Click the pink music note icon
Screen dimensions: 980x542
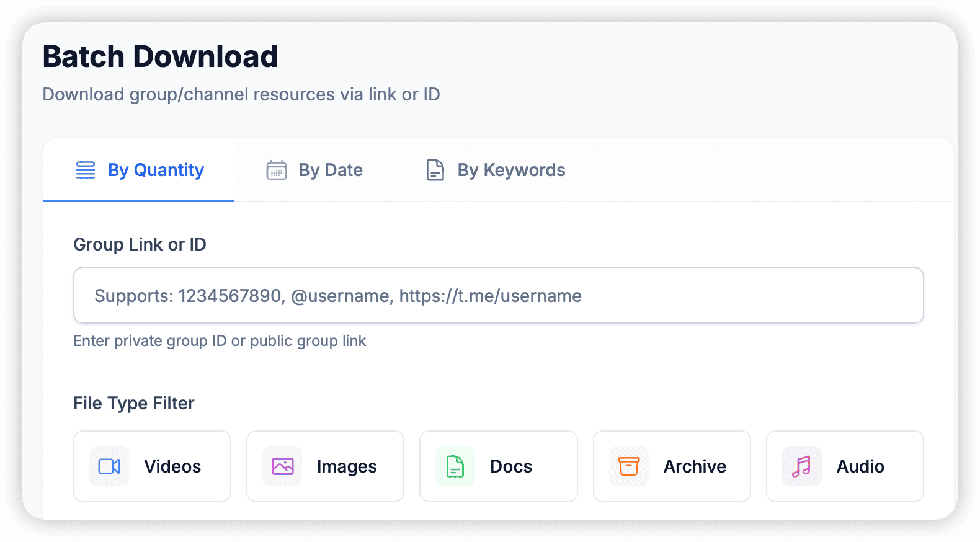point(801,466)
